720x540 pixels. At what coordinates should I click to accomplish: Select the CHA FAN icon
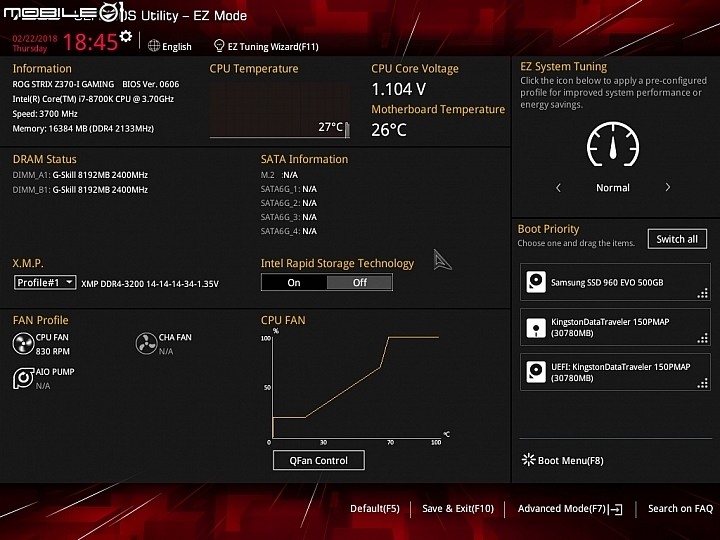coord(146,343)
